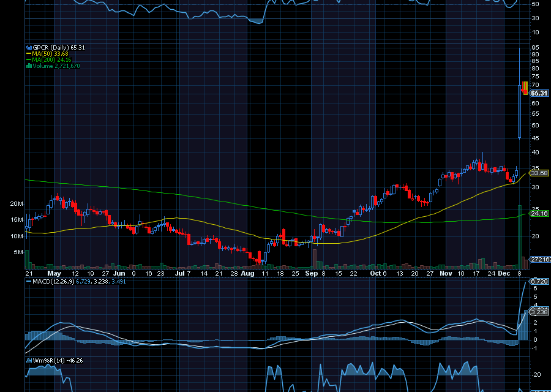551x392 pixels.
Task: Click the green MA(200) legend line marker
Action: click(x=28, y=59)
